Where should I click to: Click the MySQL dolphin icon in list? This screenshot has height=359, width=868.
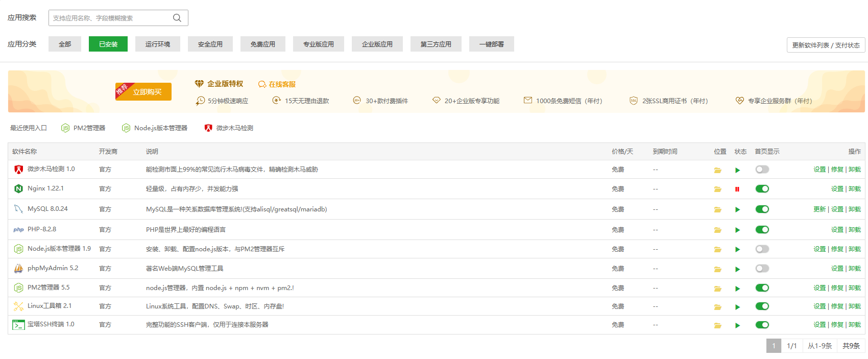(x=18, y=209)
